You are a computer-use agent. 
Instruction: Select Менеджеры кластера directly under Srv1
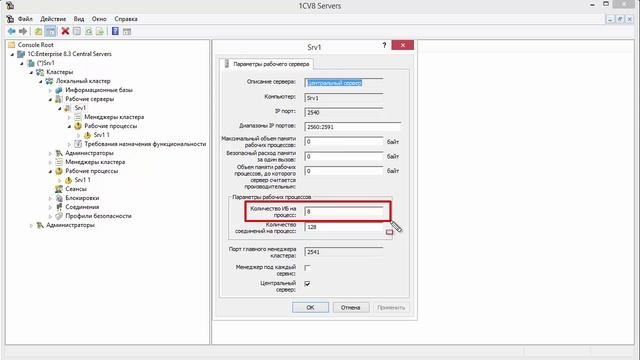[x=114, y=117]
